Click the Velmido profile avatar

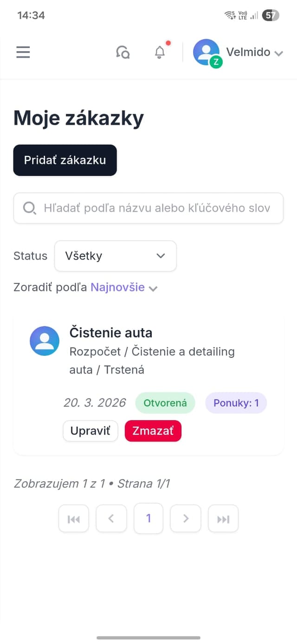click(x=206, y=52)
